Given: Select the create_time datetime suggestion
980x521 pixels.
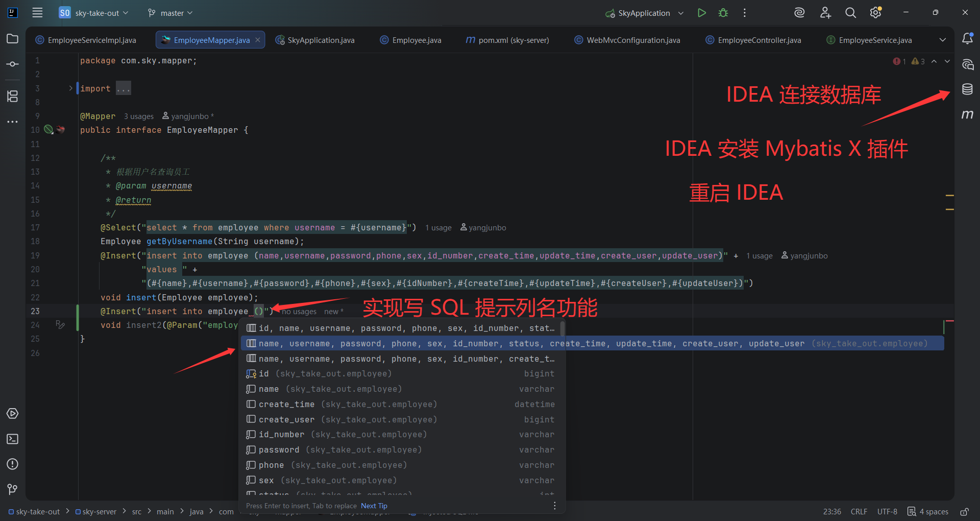Looking at the screenshot, I should pyautogui.click(x=401, y=405).
